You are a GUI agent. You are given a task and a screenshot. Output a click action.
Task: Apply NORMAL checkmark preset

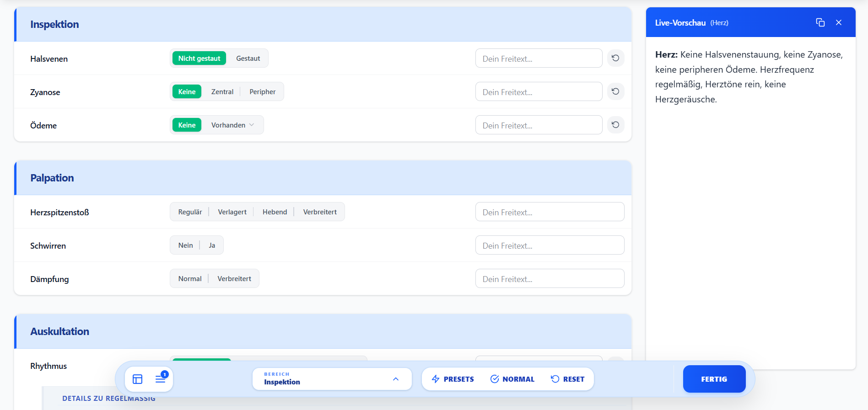(512, 379)
